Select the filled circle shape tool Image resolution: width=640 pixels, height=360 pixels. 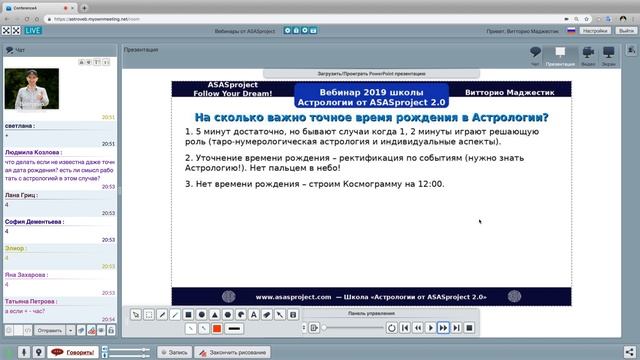(x=201, y=315)
